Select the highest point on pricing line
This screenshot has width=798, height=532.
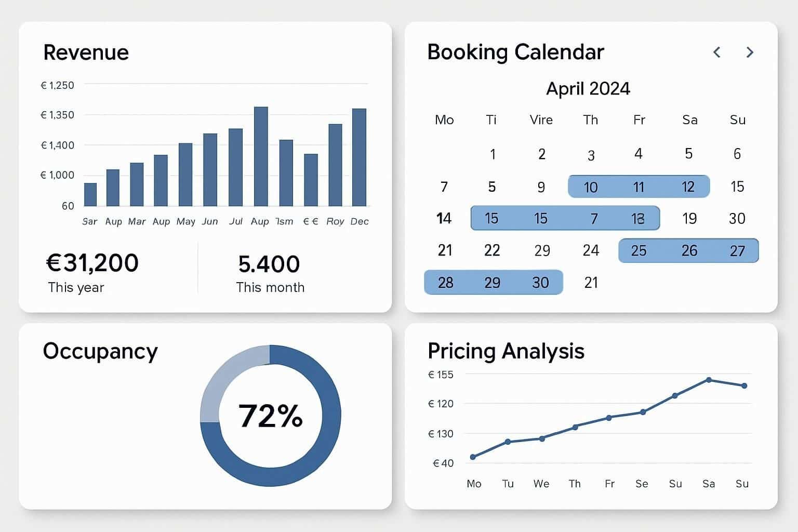tap(709, 380)
